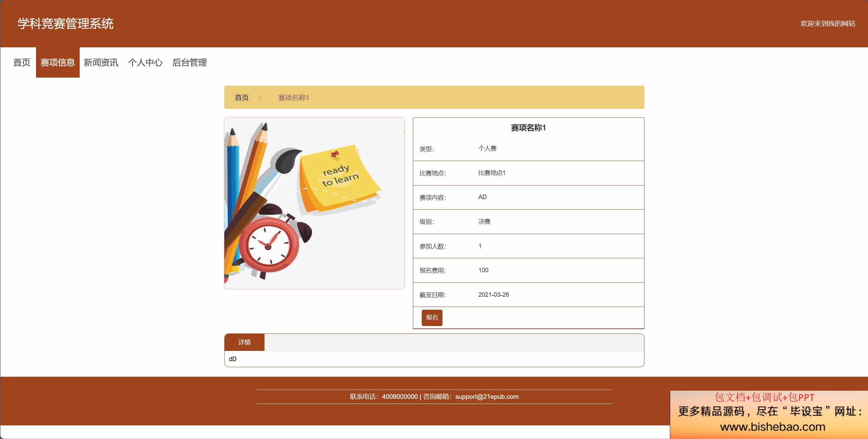
Task: Click the 报名费用 value 100
Action: [483, 270]
